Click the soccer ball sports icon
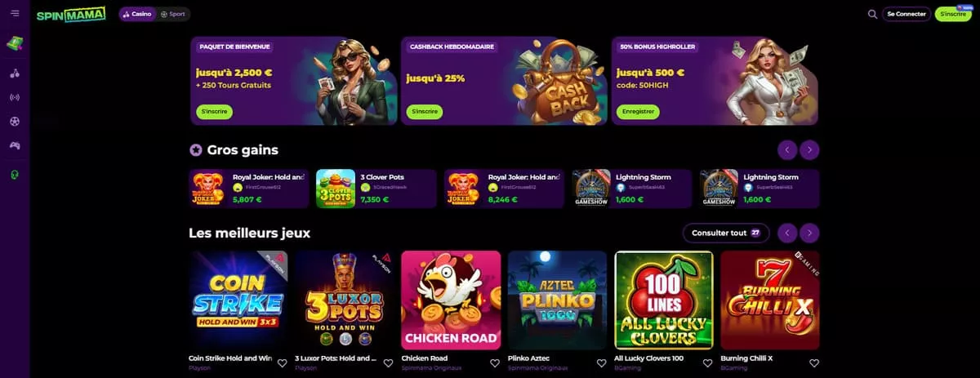The width and height of the screenshot is (980, 378). 15,122
